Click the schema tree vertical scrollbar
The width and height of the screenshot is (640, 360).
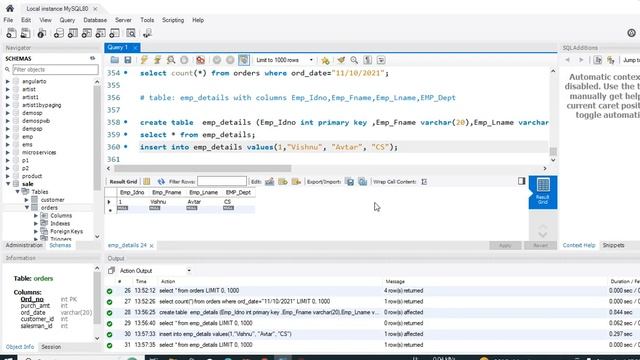pos(97,137)
